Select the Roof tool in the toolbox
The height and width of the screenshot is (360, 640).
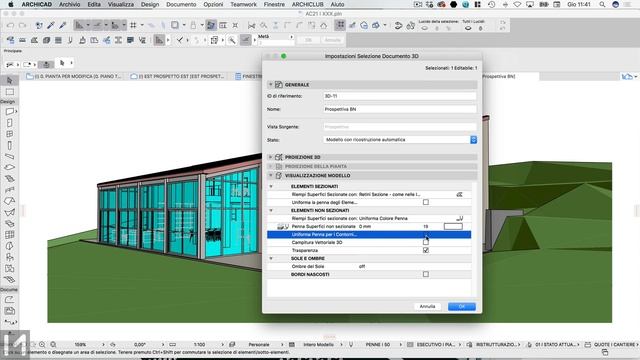tap(10, 201)
